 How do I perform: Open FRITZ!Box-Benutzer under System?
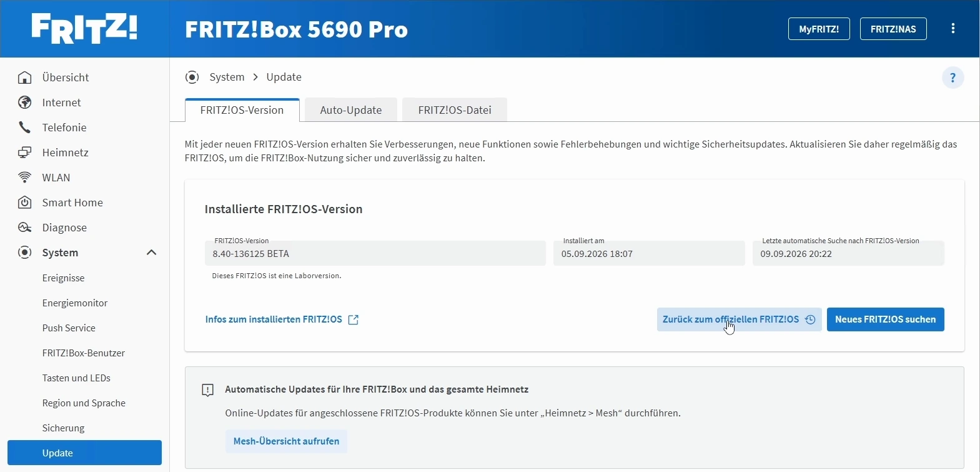click(x=85, y=353)
